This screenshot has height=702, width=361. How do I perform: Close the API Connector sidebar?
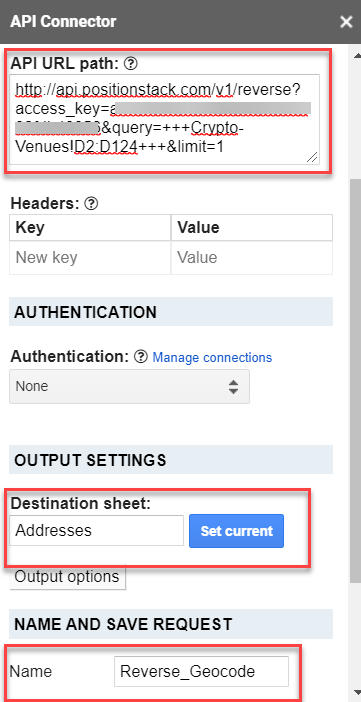click(346, 22)
